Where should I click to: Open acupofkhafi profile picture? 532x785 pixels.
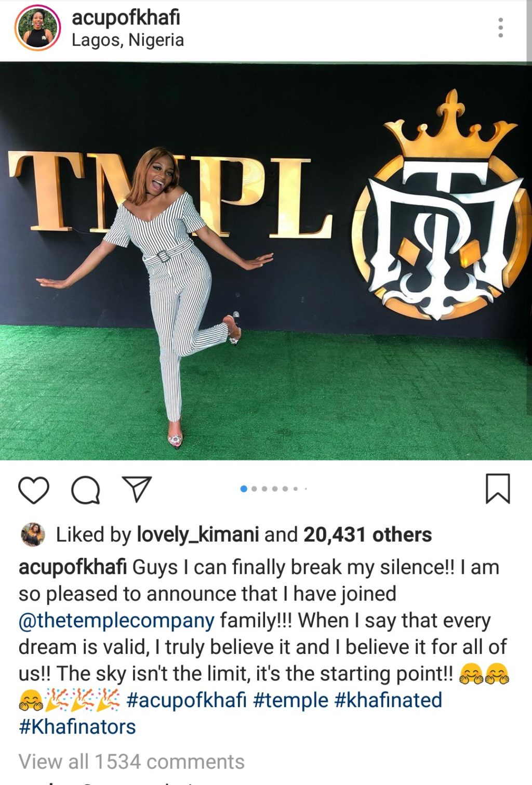pyautogui.click(x=38, y=29)
